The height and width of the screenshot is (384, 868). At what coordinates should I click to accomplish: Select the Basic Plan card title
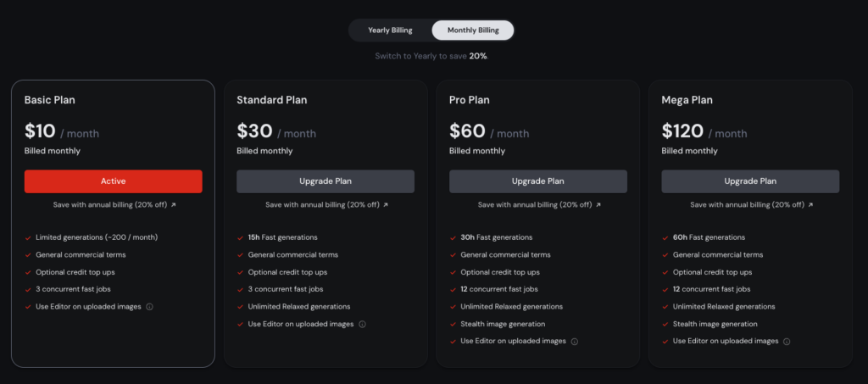coord(50,100)
